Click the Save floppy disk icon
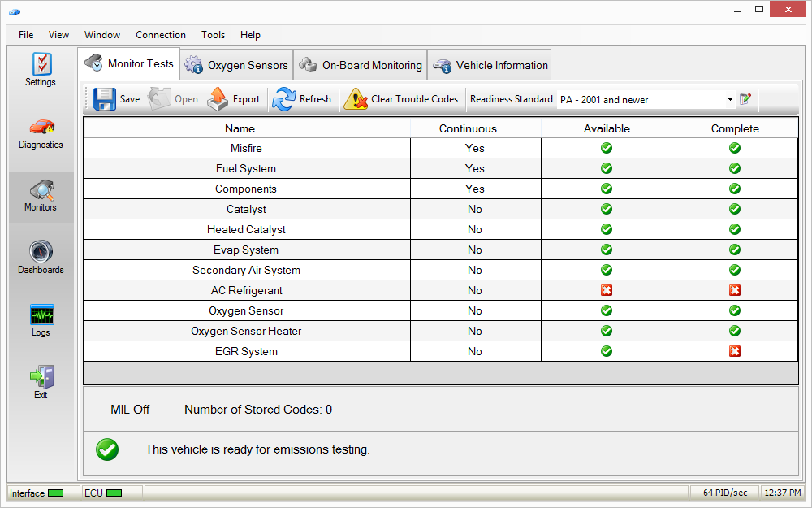The height and width of the screenshot is (508, 812). pos(106,99)
